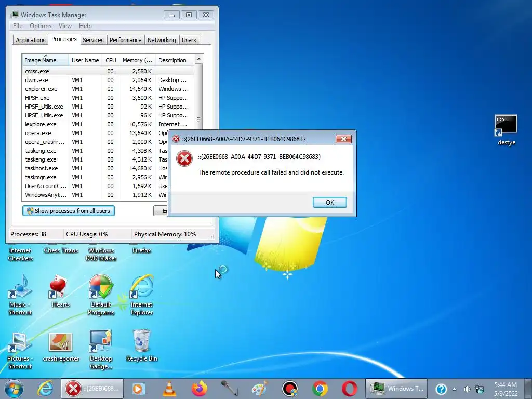Close the remote procedure call error dialog
Image resolution: width=532 pixels, height=399 pixels.
pyautogui.click(x=343, y=139)
